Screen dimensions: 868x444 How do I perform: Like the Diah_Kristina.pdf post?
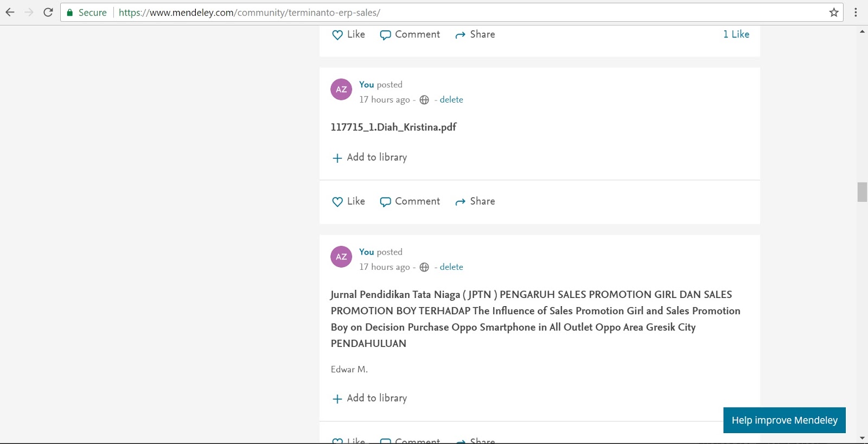point(348,201)
